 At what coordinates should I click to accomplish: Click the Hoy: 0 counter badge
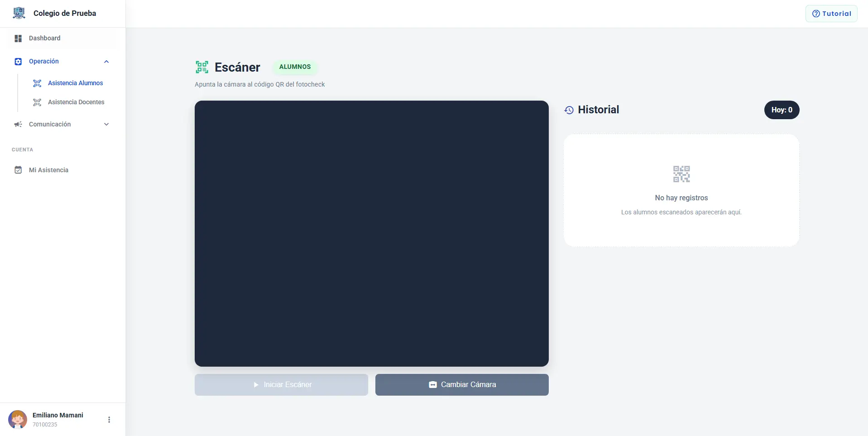point(782,110)
